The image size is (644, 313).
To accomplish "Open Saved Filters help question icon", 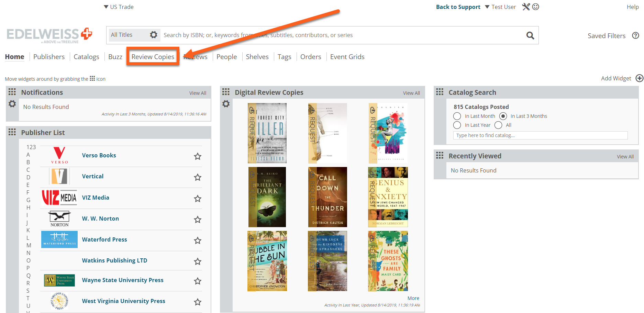I will (635, 35).
